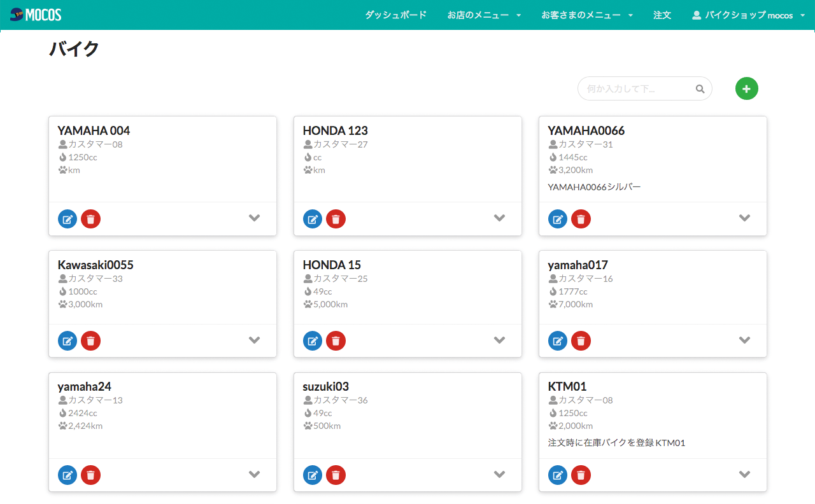Expand the HONDA 15 card details
The height and width of the screenshot is (504, 815).
point(500,340)
